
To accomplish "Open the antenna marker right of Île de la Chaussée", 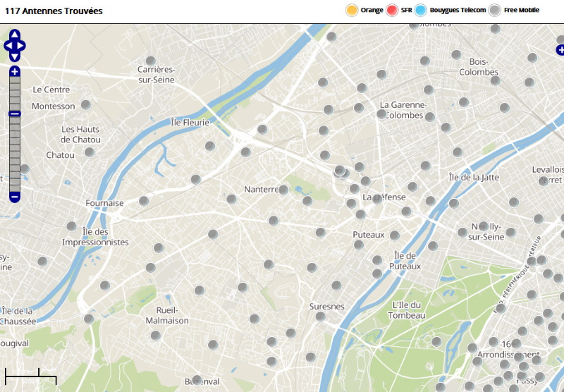I will [89, 319].
